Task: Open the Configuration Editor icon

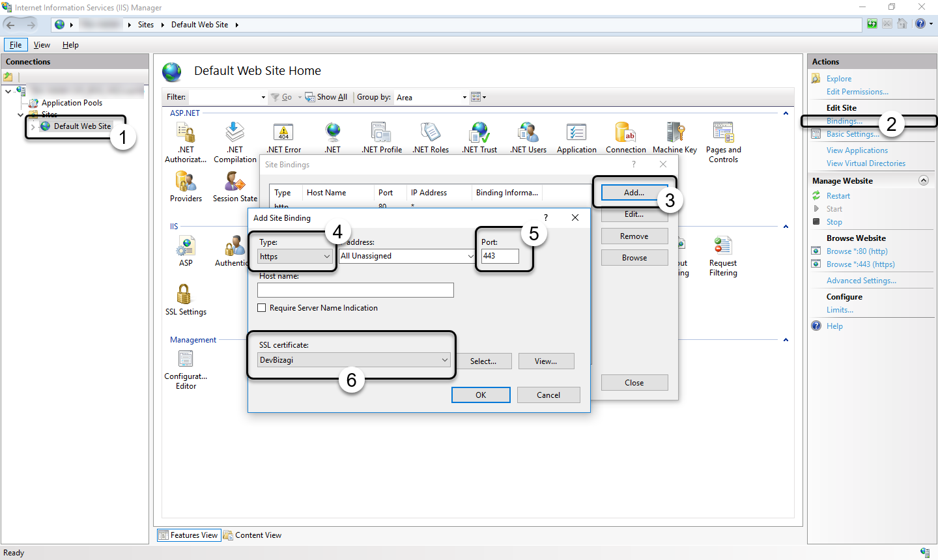Action: (186, 359)
